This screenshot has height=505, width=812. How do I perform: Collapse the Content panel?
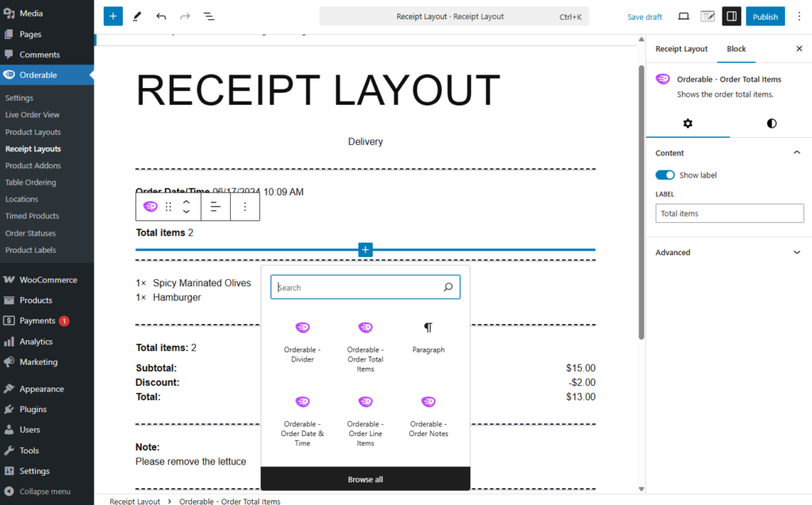coord(797,153)
